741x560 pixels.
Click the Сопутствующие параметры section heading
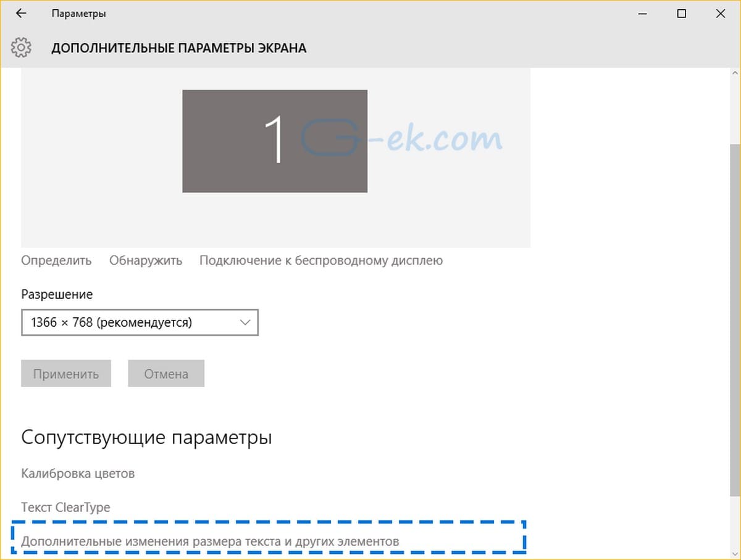pos(146,437)
